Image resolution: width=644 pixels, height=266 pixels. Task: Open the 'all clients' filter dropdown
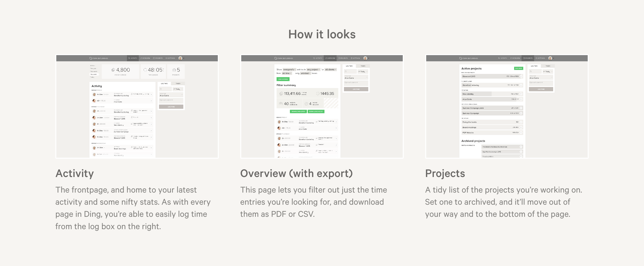(330, 69)
